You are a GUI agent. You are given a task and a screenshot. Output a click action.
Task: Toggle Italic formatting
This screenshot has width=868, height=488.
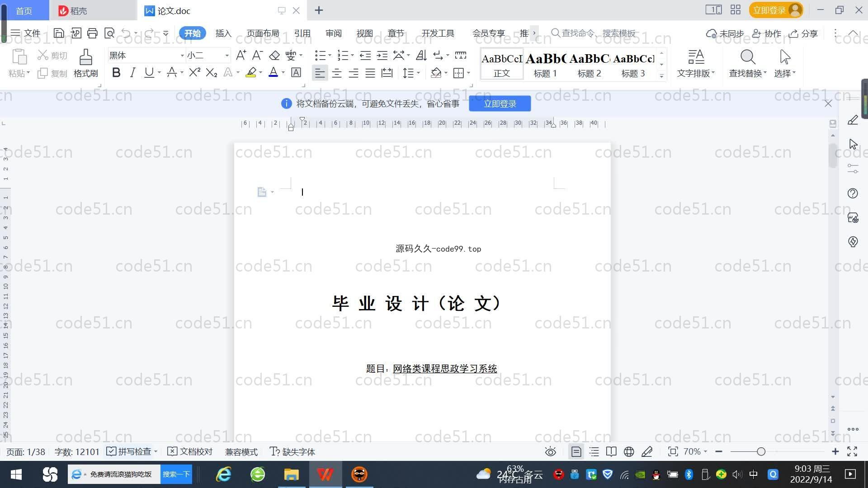132,72
